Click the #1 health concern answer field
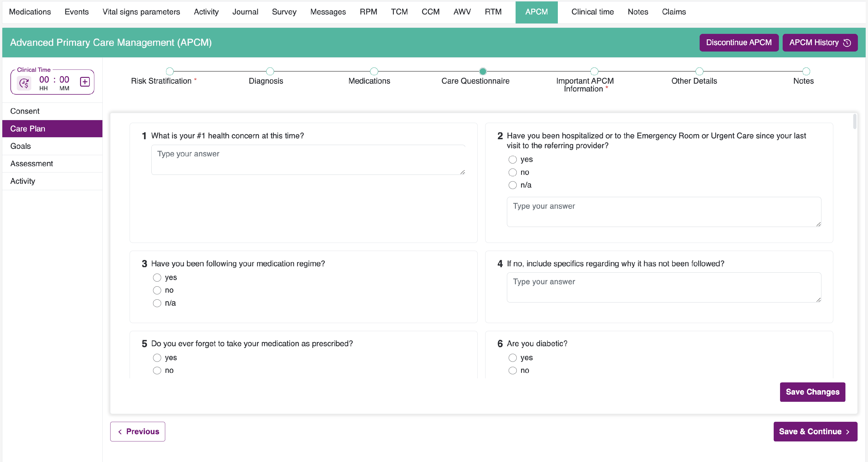Image resolution: width=868 pixels, height=462 pixels. 308,160
